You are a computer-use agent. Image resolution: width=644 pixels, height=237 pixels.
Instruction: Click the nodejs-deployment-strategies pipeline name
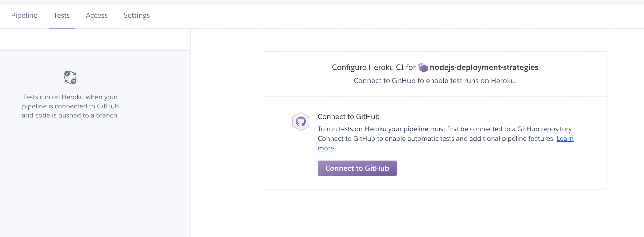point(484,67)
